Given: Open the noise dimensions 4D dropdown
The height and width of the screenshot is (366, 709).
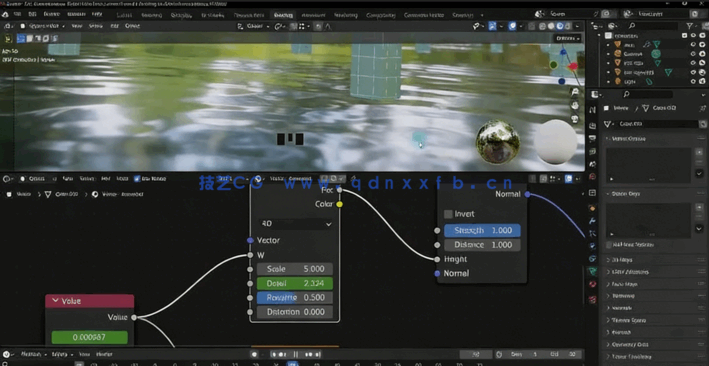Looking at the screenshot, I should pyautogui.click(x=296, y=224).
